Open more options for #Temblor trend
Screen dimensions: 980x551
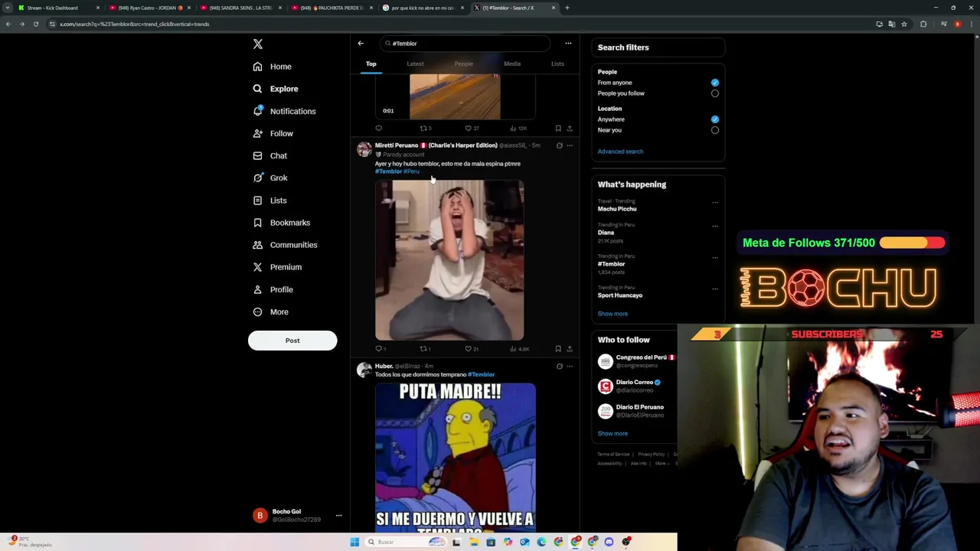point(715,258)
